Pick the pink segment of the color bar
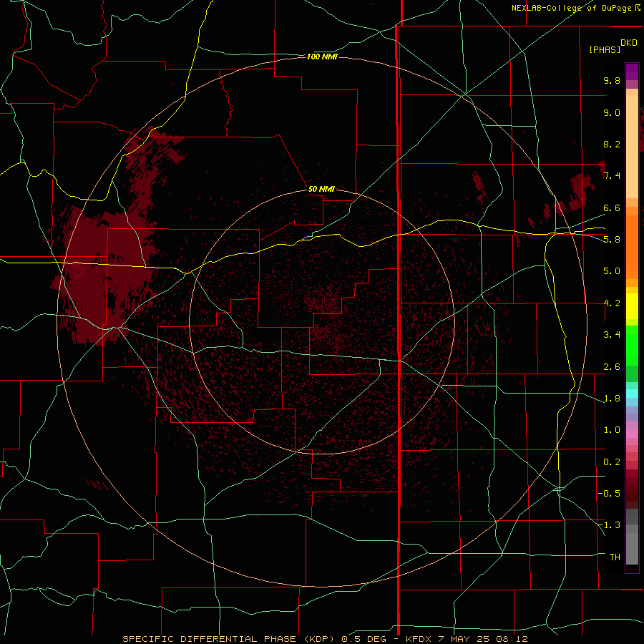644x644 pixels. [632, 434]
